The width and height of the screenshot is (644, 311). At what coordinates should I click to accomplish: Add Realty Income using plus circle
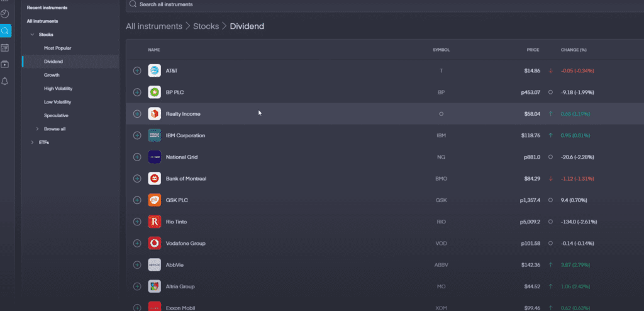pos(137,114)
